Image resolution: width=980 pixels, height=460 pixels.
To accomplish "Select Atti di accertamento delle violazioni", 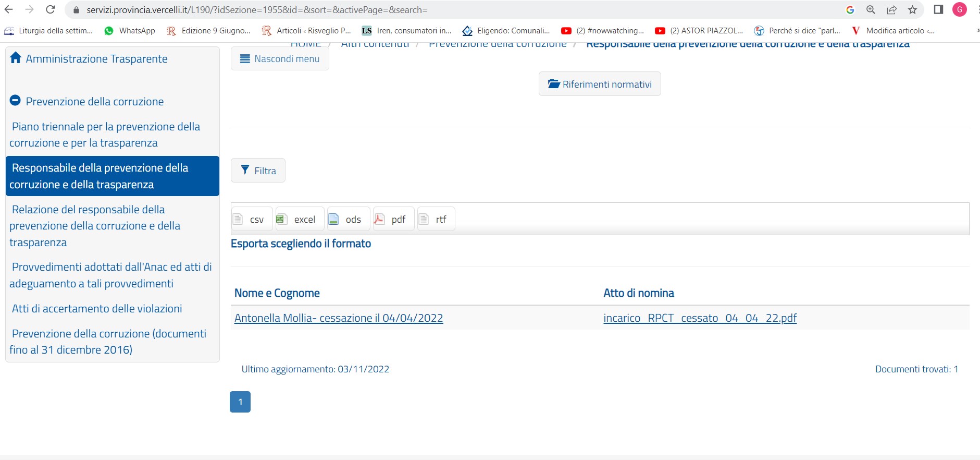I will (97, 309).
